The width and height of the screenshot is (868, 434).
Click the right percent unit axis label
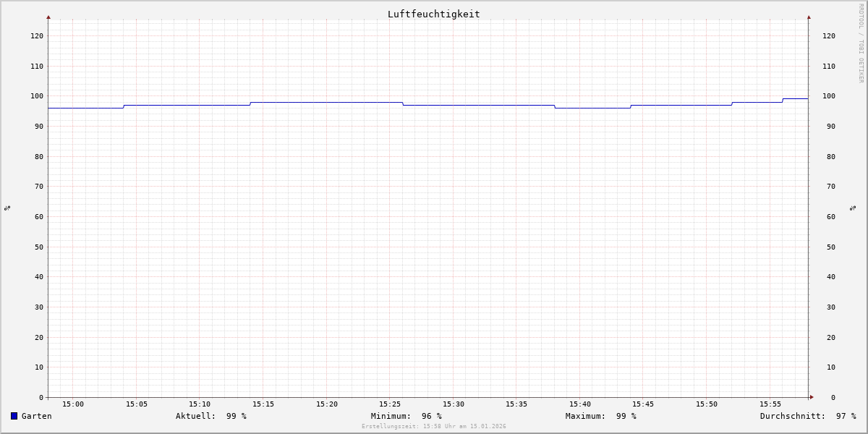tap(854, 208)
